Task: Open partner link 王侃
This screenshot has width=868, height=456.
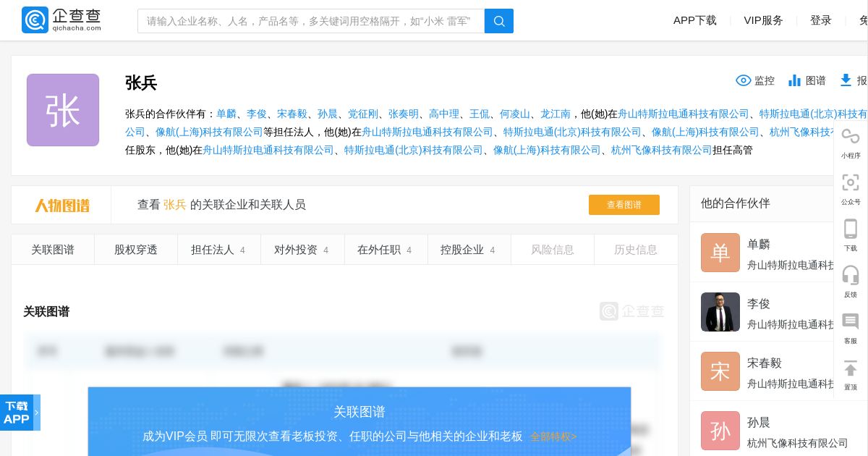Action: click(480, 114)
